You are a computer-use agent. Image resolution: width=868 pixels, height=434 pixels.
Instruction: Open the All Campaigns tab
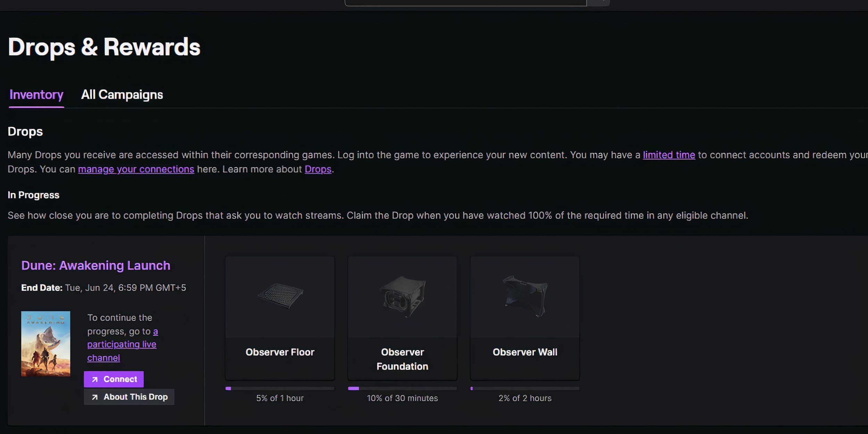(x=122, y=95)
